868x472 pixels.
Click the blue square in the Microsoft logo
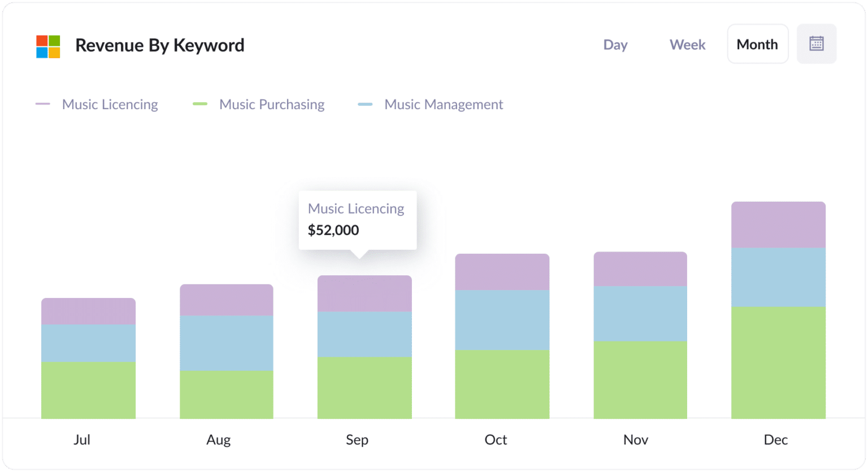click(x=42, y=53)
